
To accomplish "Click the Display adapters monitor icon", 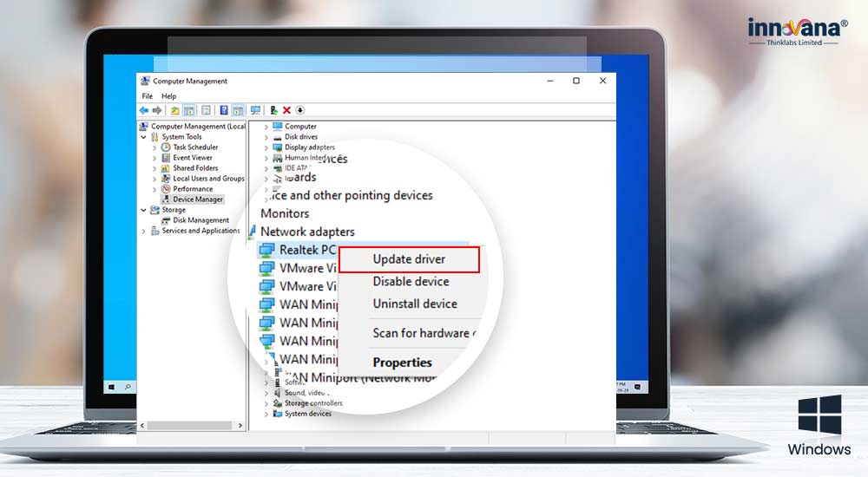I will (x=278, y=147).
